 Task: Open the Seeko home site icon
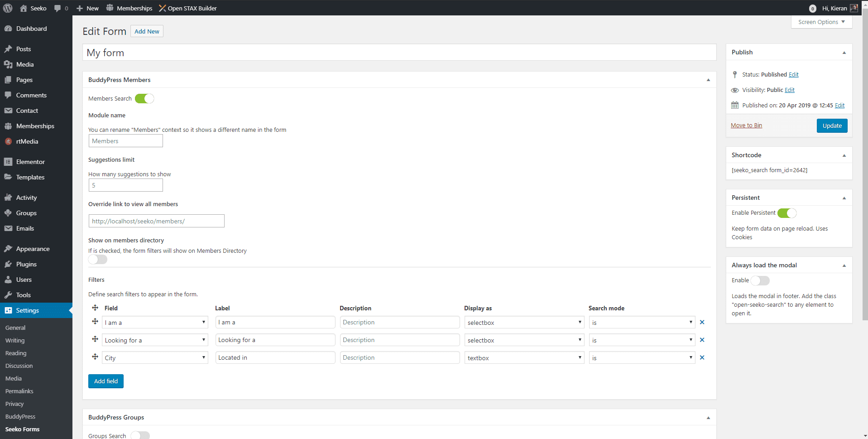[x=24, y=8]
